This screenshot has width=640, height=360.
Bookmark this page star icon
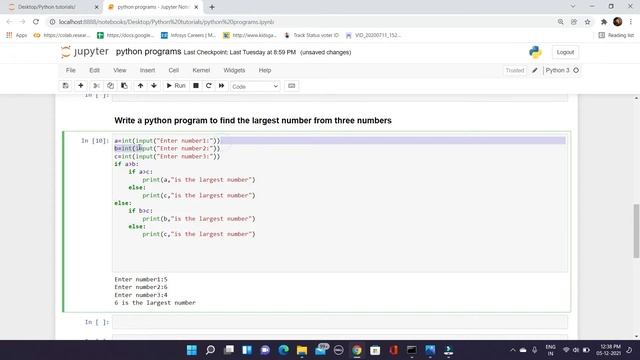tap(587, 22)
